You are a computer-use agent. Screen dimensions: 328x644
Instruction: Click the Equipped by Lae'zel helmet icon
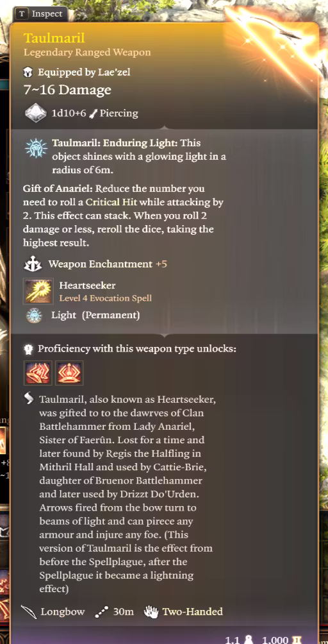(28, 72)
